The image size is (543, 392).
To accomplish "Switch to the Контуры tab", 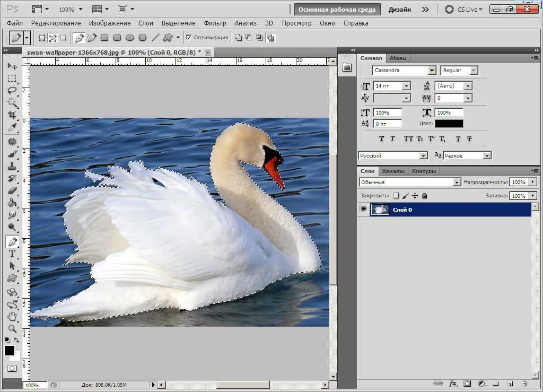I will click(x=424, y=171).
